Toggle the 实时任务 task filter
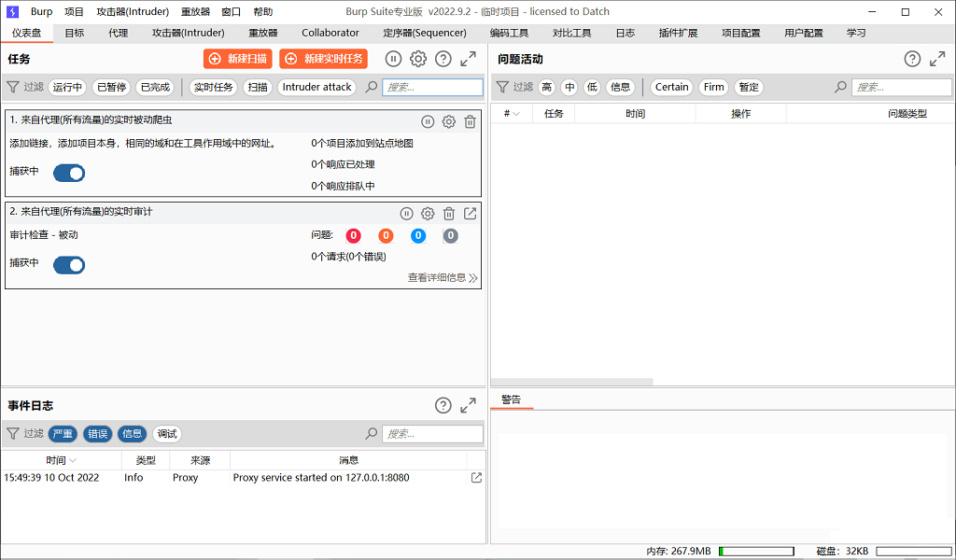The width and height of the screenshot is (956, 560). pos(214,87)
